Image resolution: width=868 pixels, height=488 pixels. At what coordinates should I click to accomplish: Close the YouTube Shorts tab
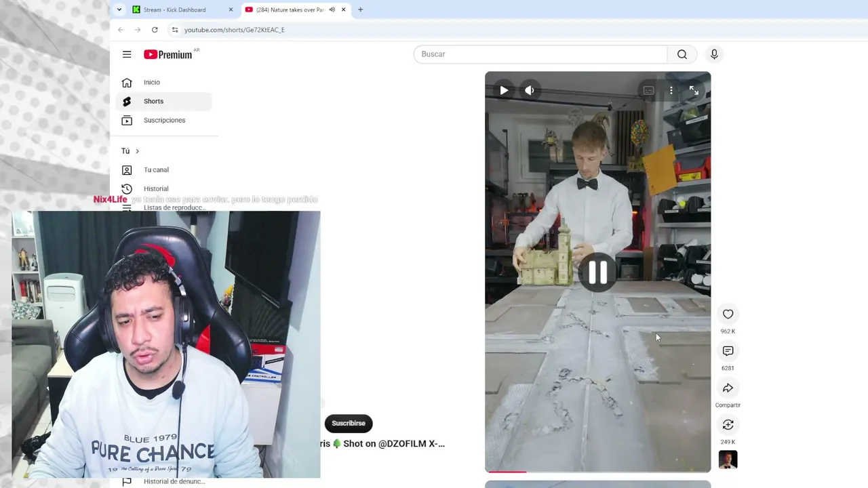pyautogui.click(x=343, y=9)
